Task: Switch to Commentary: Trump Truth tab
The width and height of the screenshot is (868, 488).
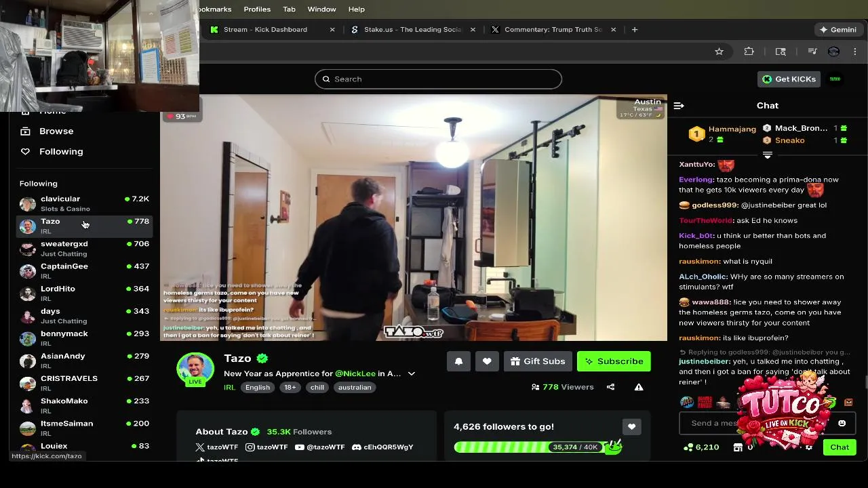Action: (553, 30)
